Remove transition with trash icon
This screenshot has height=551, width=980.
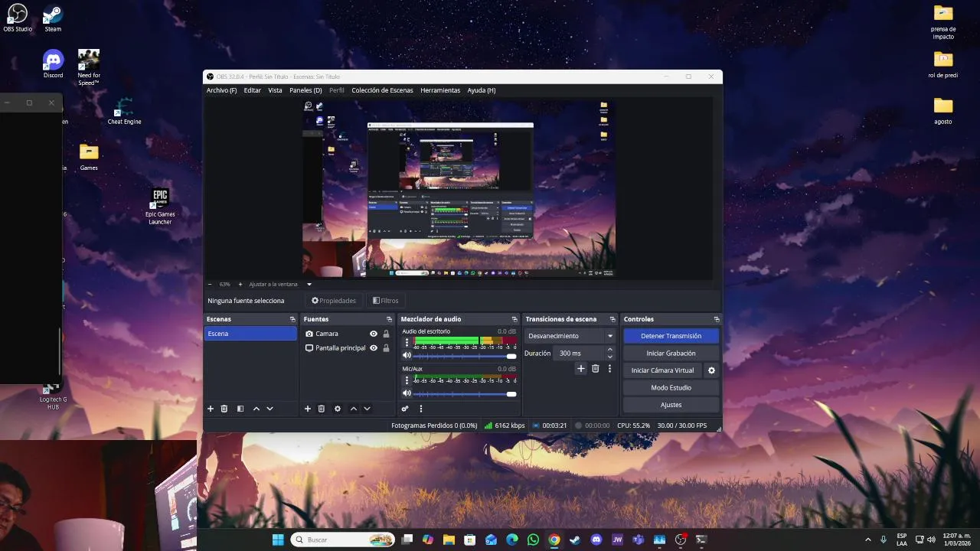[596, 368]
